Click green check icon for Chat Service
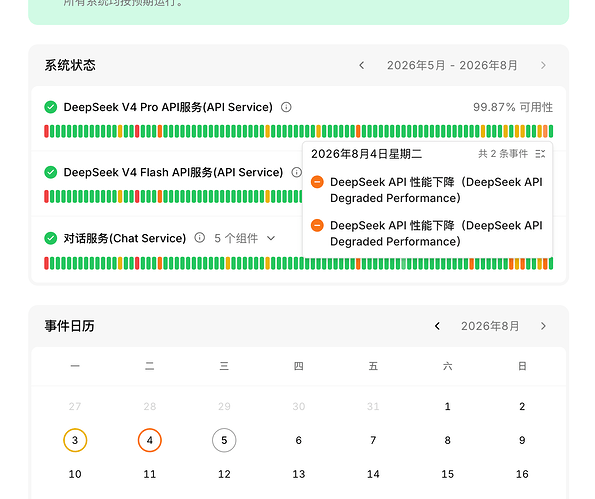The height and width of the screenshot is (499, 595). (x=50, y=238)
